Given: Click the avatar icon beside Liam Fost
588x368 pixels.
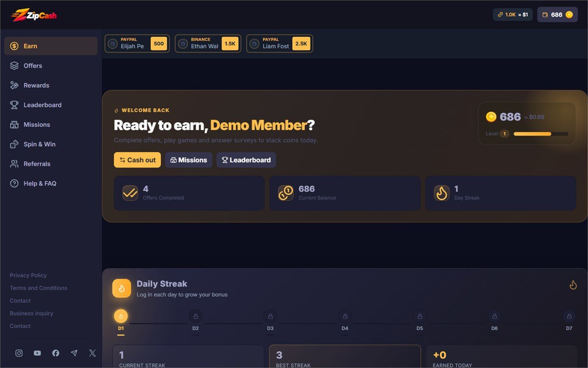Looking at the screenshot, I should 254,44.
